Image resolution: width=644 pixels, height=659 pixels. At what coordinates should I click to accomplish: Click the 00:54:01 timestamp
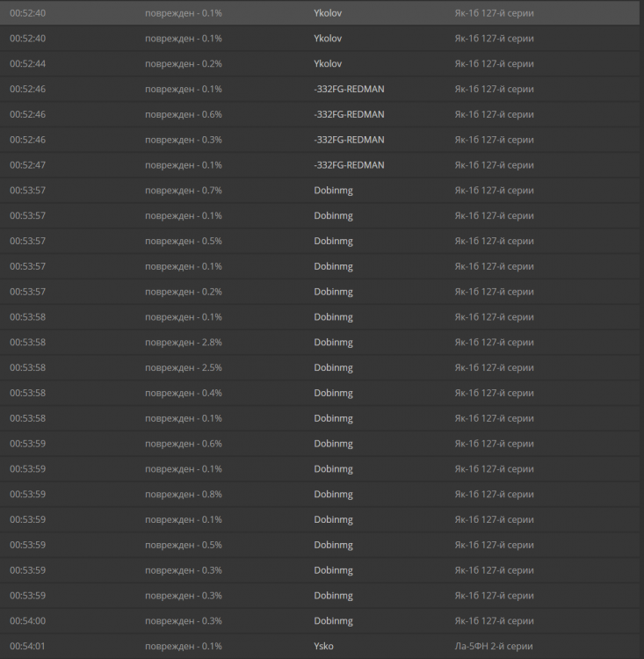tap(27, 647)
